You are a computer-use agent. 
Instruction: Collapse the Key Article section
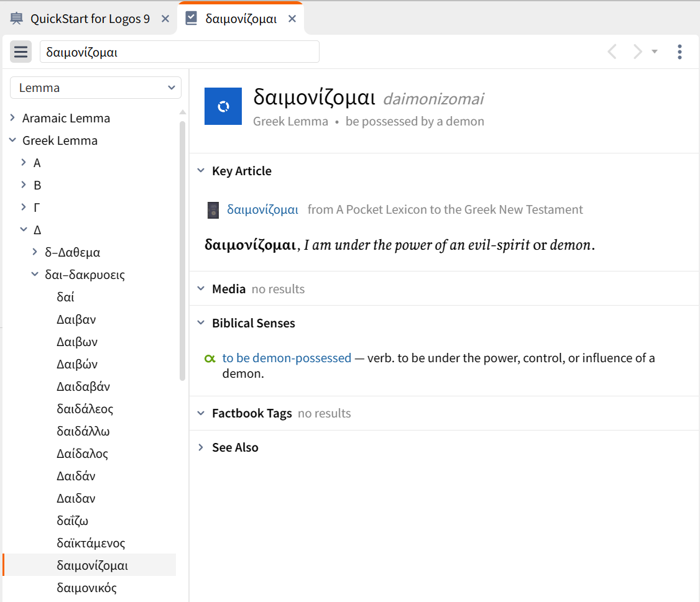click(x=201, y=171)
